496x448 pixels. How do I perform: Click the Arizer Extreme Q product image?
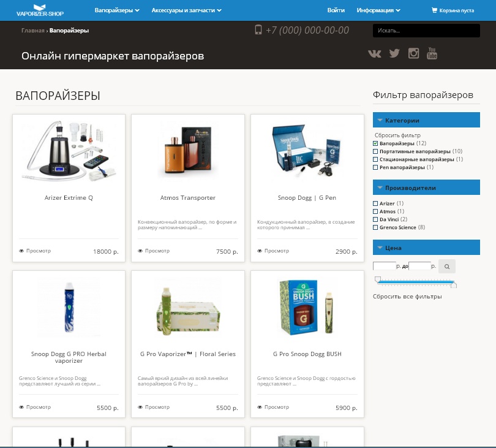(x=69, y=151)
